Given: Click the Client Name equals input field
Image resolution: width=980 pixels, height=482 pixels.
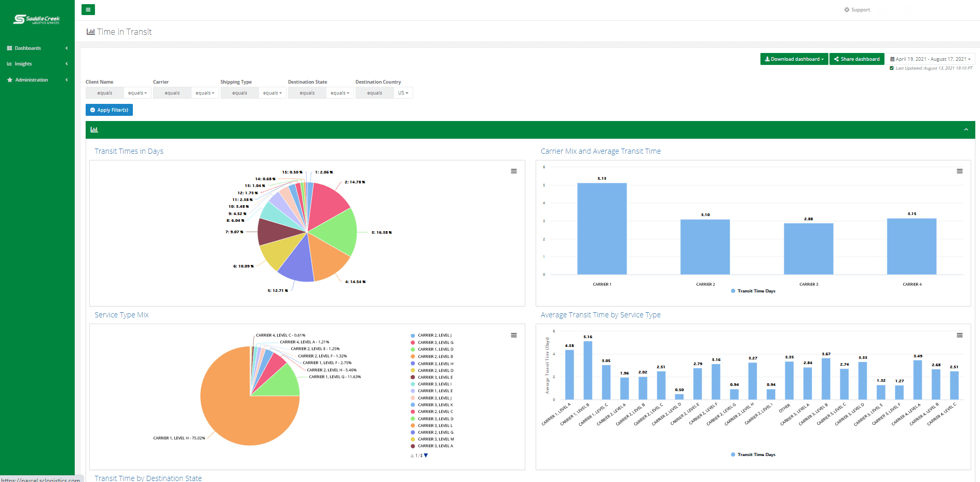Looking at the screenshot, I should [x=104, y=92].
